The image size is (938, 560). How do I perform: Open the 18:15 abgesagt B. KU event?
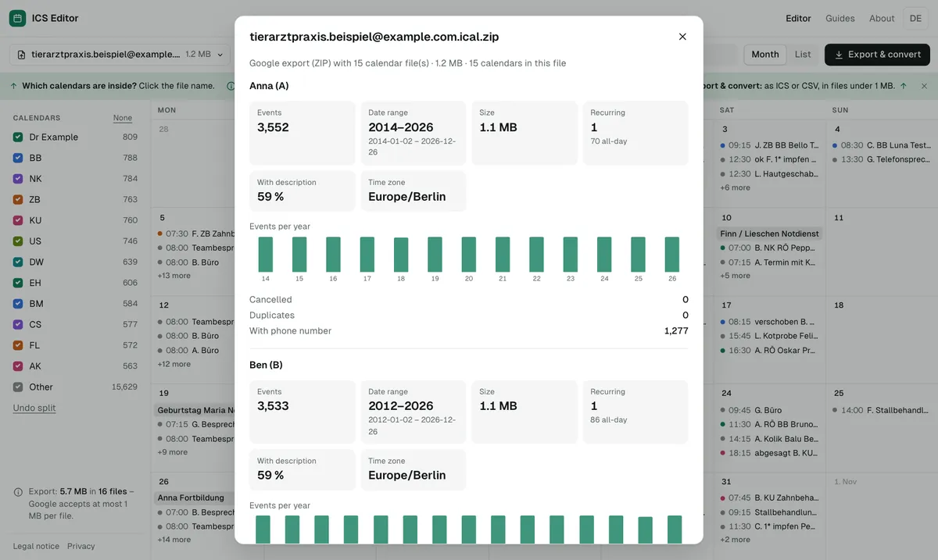click(x=769, y=453)
